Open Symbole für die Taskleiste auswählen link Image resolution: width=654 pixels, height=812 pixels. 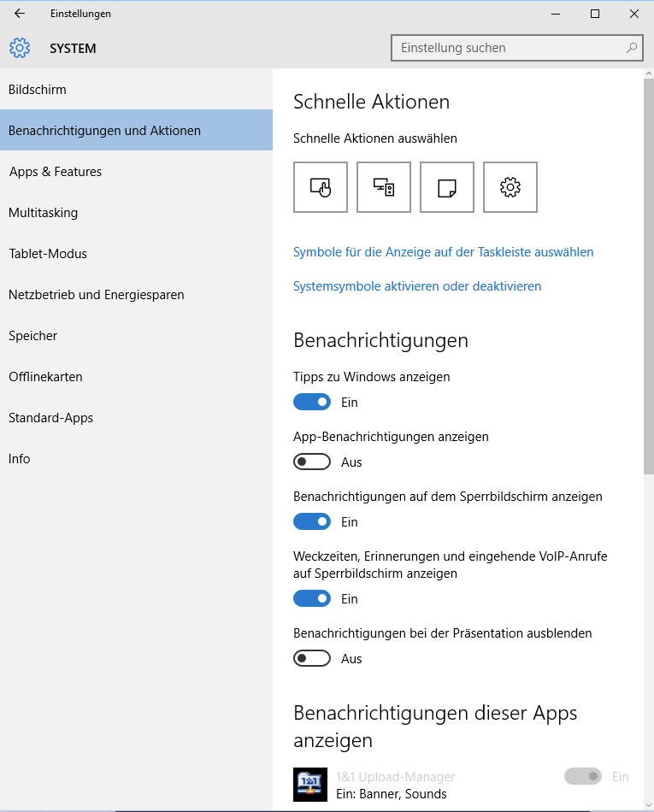pos(443,252)
